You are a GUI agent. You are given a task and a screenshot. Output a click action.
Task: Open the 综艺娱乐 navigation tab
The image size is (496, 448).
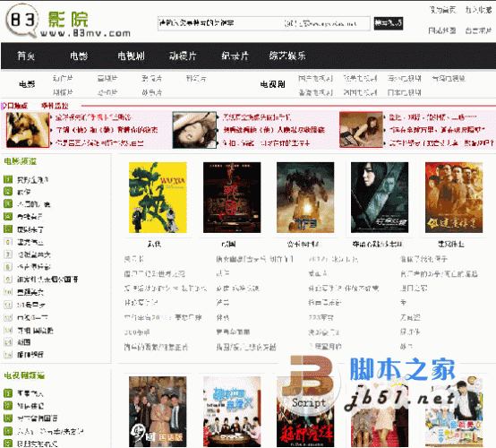pos(287,56)
